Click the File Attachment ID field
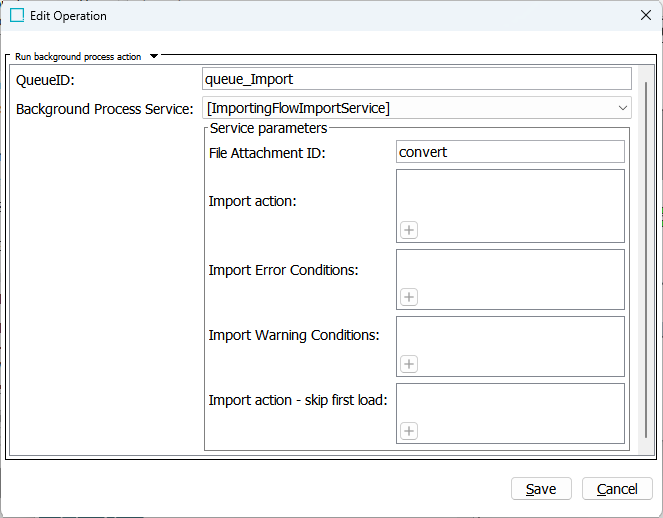This screenshot has height=518, width=663. 510,152
